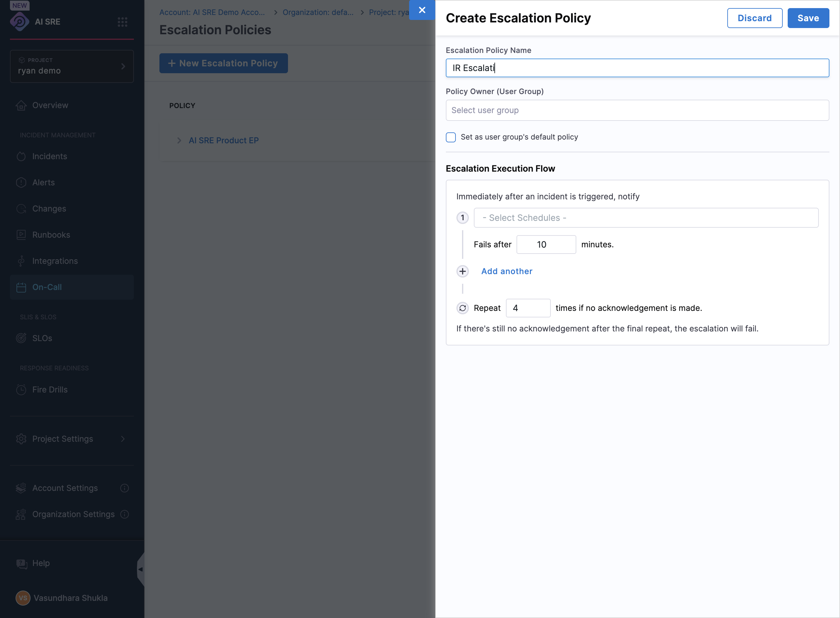Click the Alerts sidebar icon
840x618 pixels.
point(21,183)
